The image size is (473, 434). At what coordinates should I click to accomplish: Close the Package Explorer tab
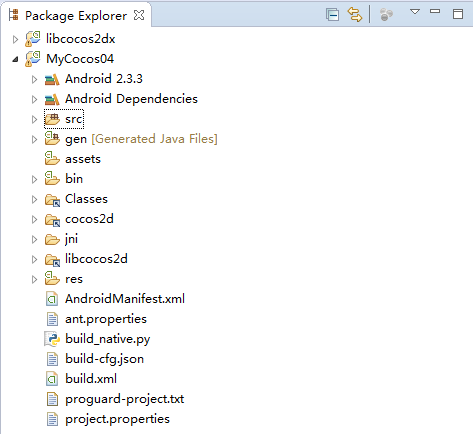139,15
